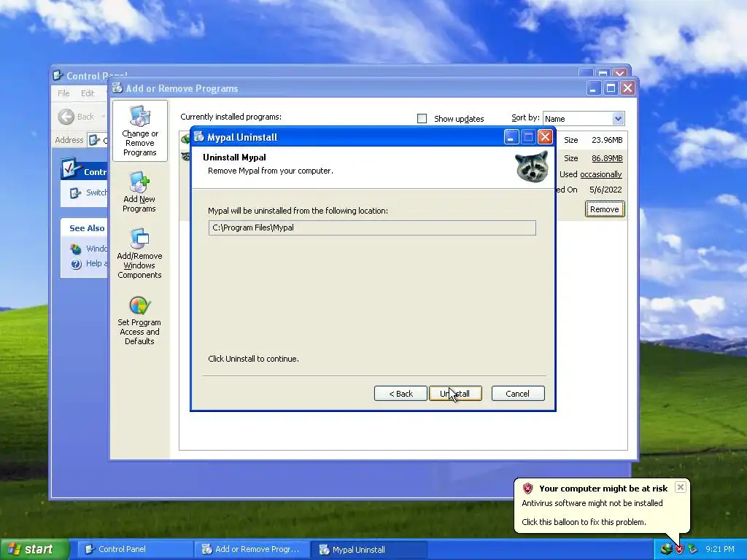Click the Back button in Mypal Uninstall dialog
The image size is (747, 560).
[x=400, y=393]
